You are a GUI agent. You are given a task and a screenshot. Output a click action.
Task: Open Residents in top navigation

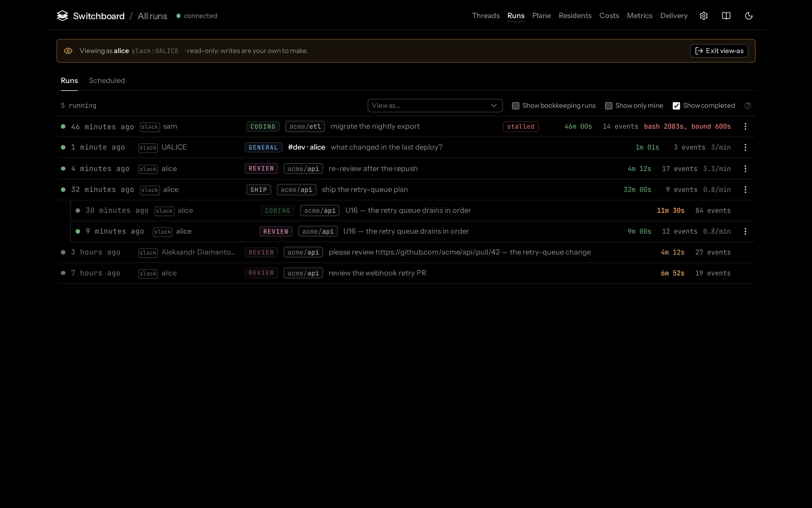tap(575, 16)
